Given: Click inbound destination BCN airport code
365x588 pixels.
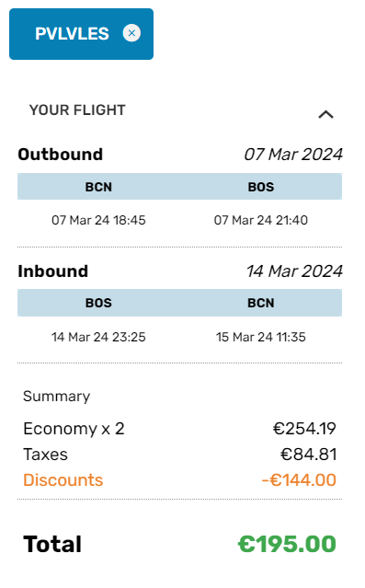Looking at the screenshot, I should [x=261, y=303].
